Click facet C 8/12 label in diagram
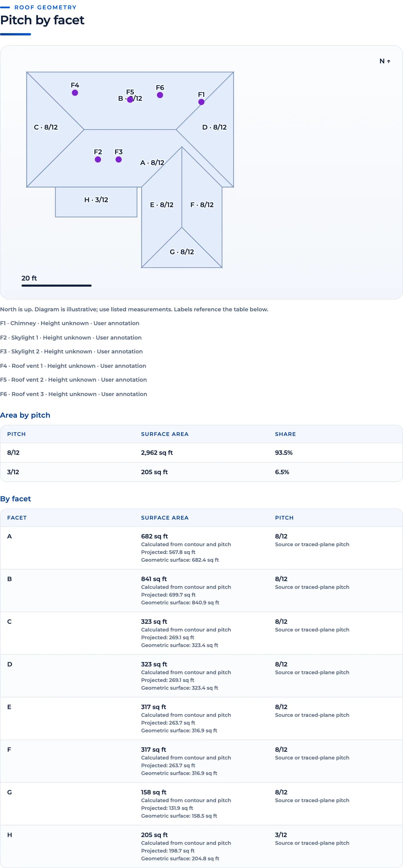Viewport: 403px width, 868px height. pyautogui.click(x=46, y=127)
